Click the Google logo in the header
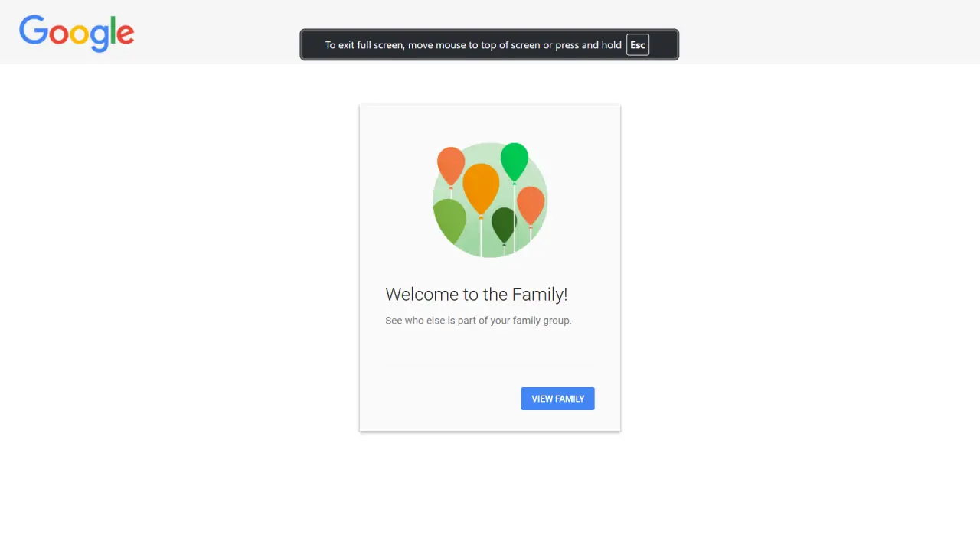 coord(77,34)
